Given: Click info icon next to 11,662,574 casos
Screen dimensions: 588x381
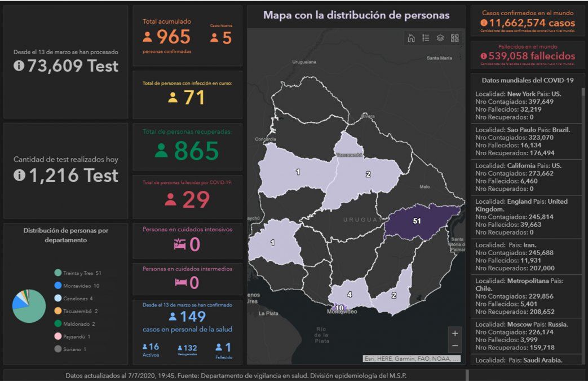Looking at the screenshot, I should tap(483, 24).
